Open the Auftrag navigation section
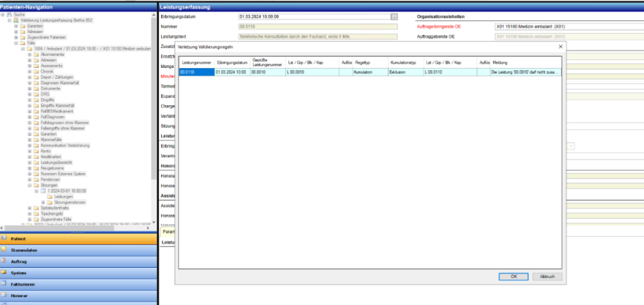The width and height of the screenshot is (644, 305). coord(79,261)
